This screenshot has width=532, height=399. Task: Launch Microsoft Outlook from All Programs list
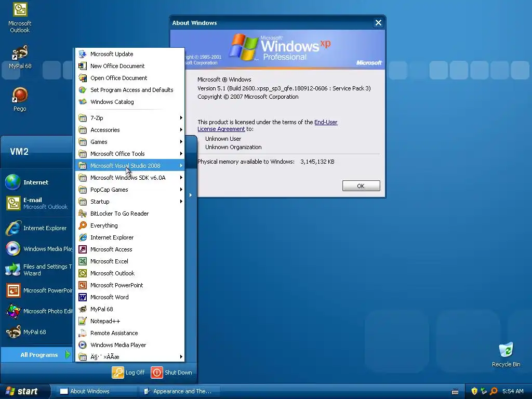coord(129,273)
